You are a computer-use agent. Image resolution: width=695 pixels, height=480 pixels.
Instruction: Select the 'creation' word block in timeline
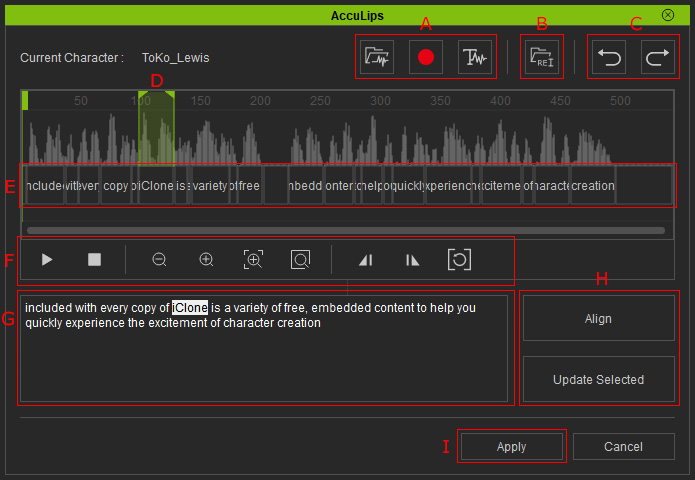point(593,186)
